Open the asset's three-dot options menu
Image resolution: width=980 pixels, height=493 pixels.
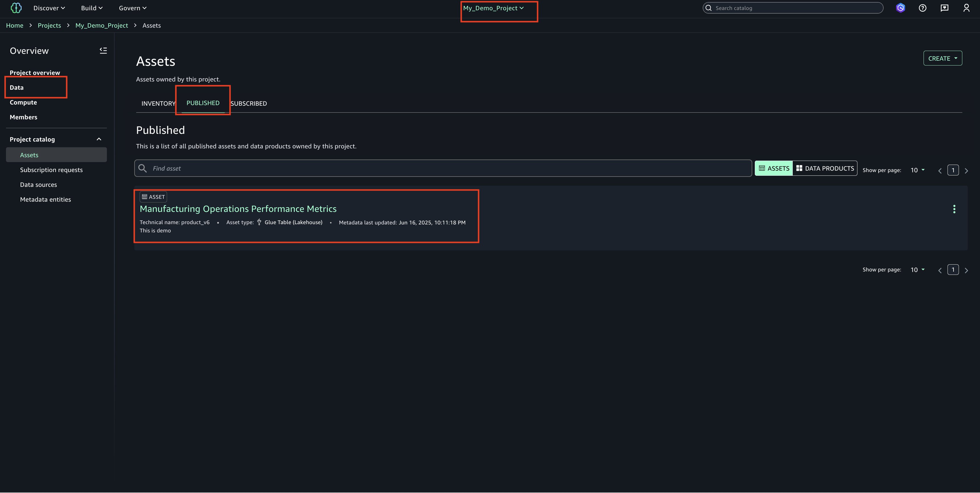(x=954, y=209)
